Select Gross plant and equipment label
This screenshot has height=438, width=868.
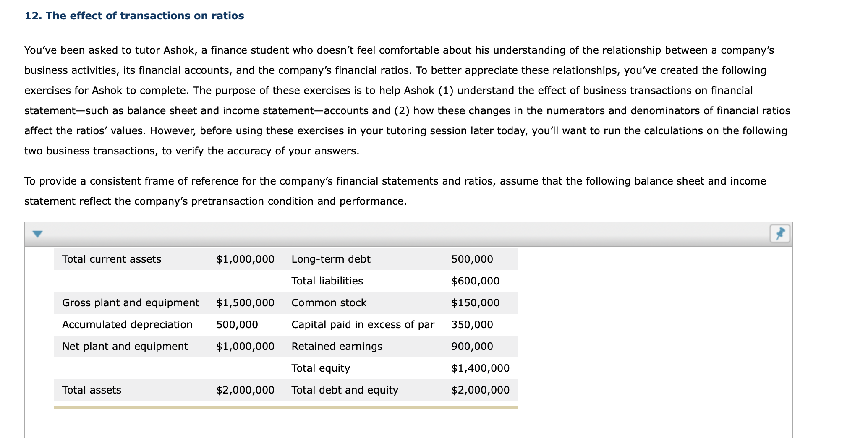coord(131,303)
